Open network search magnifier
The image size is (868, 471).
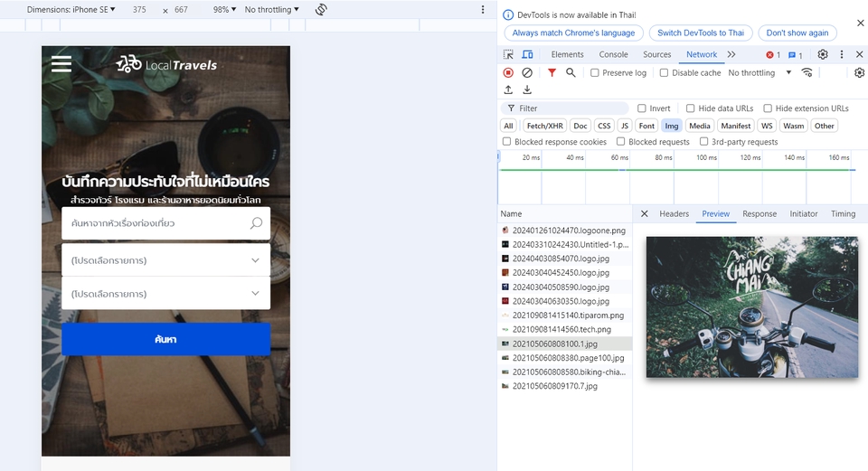(x=571, y=72)
